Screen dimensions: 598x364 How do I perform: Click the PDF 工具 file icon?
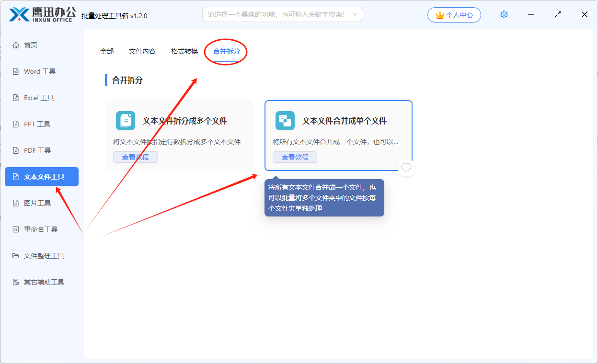click(x=16, y=150)
